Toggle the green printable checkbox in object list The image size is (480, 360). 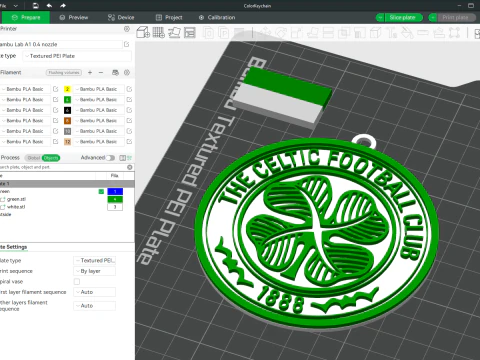(x=101, y=191)
